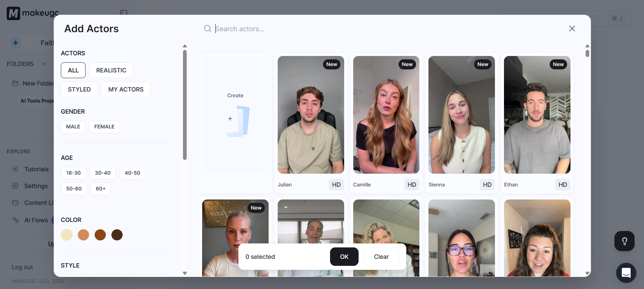The image size is (644, 289).
Task: Add a new folder with plus icon
Action: pos(44,64)
